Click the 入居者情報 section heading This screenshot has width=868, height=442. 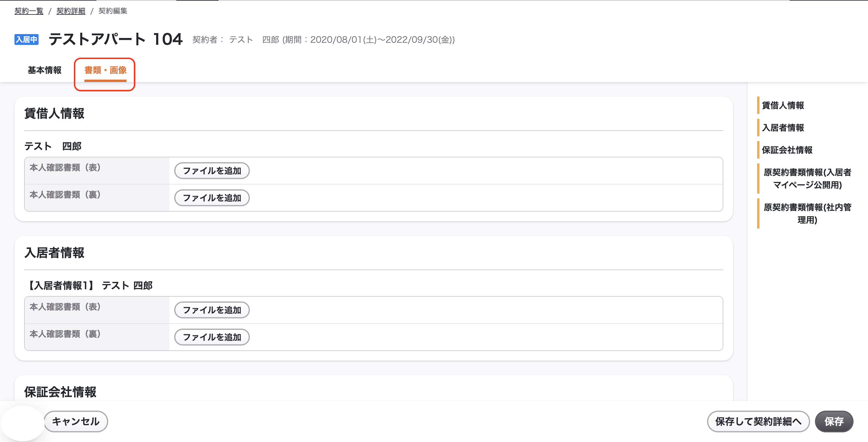(54, 253)
